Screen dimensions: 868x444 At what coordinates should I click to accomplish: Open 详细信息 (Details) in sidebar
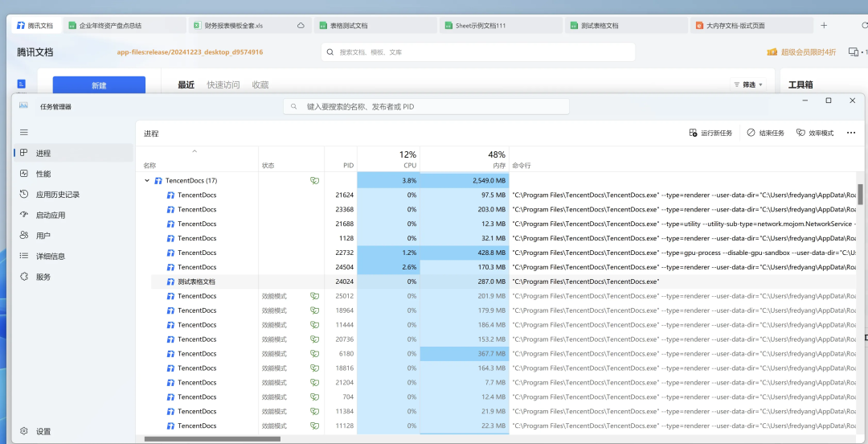pyautogui.click(x=74, y=256)
